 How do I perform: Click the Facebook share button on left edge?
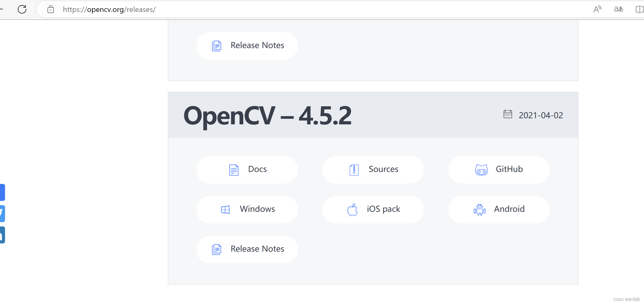[x=2, y=192]
